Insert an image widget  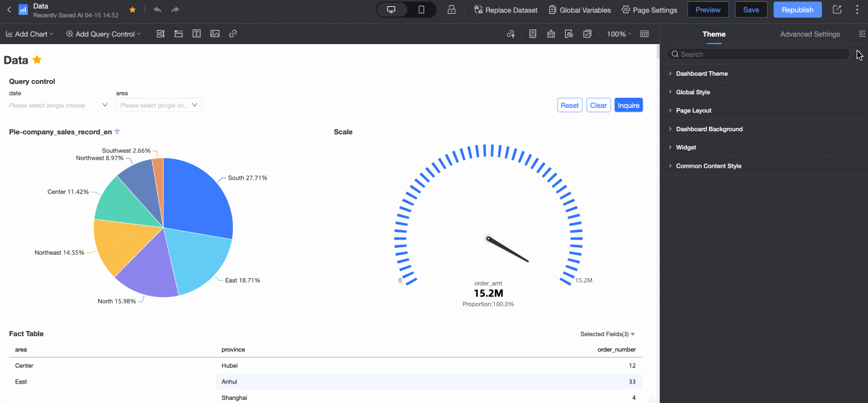tap(215, 34)
